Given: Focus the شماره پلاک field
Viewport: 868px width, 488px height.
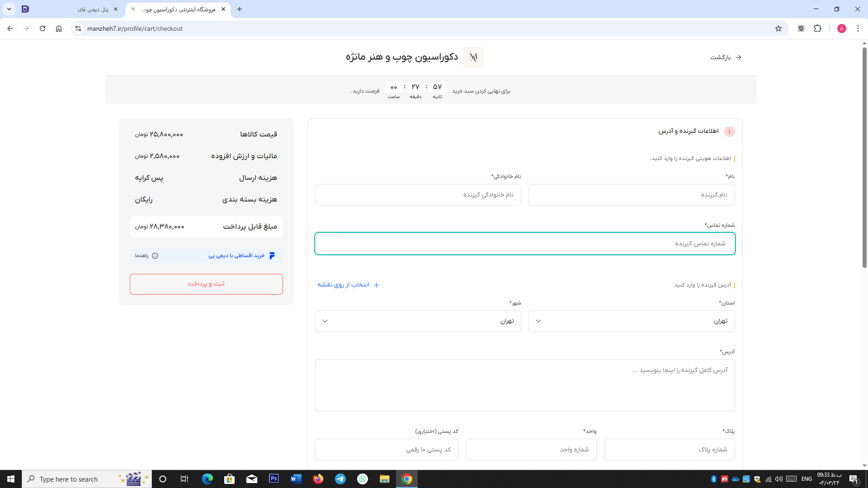Looking at the screenshot, I should (670, 450).
